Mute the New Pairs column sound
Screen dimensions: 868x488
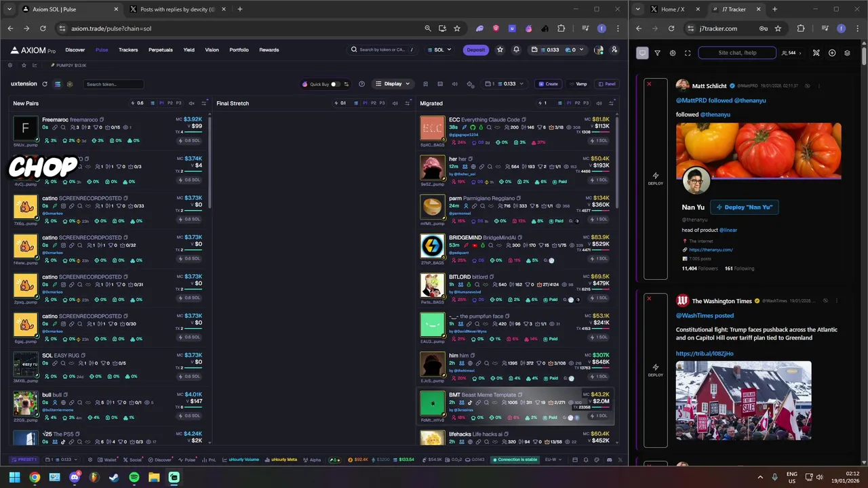tap(192, 103)
